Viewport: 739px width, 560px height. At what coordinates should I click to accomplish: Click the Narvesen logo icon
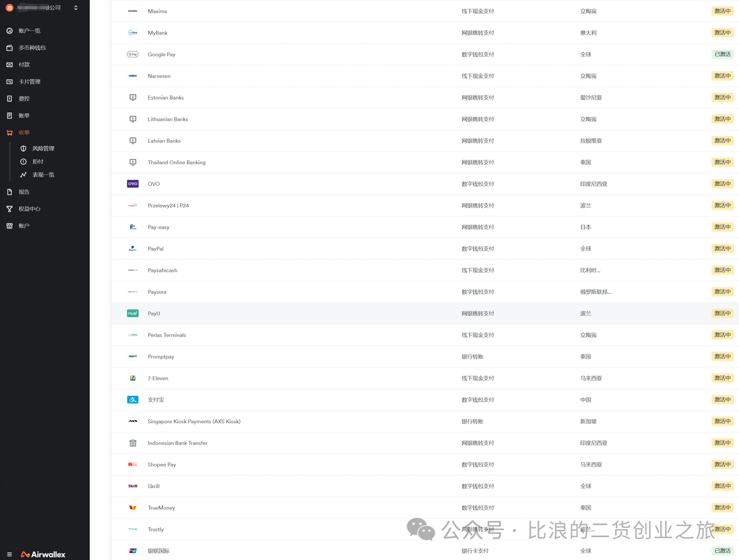[133, 76]
